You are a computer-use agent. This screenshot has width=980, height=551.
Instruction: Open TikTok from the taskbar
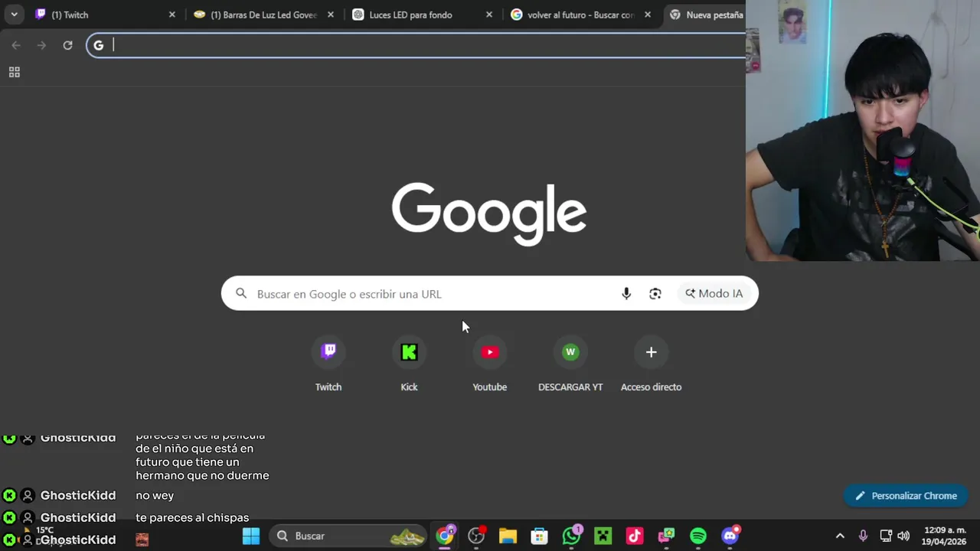click(x=635, y=536)
